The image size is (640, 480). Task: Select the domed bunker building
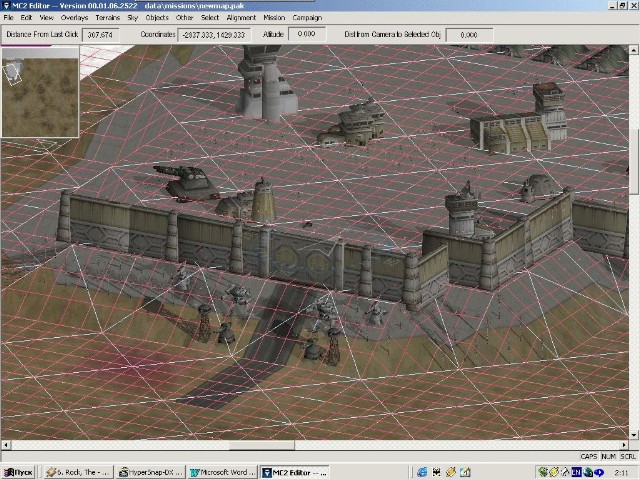coord(539,187)
